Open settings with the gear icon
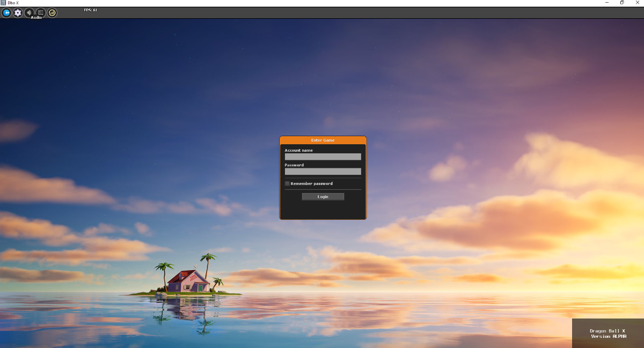The image size is (644, 348). tap(18, 13)
